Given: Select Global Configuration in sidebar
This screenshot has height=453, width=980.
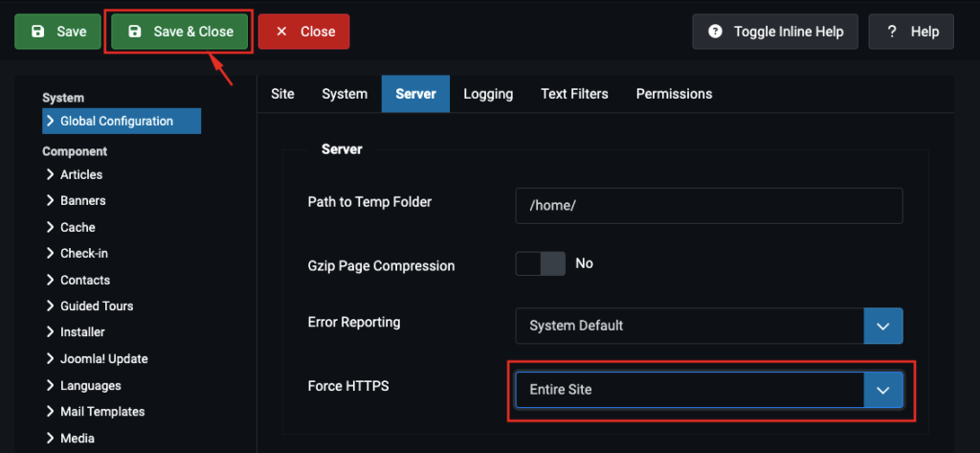Looking at the screenshot, I should pos(122,121).
